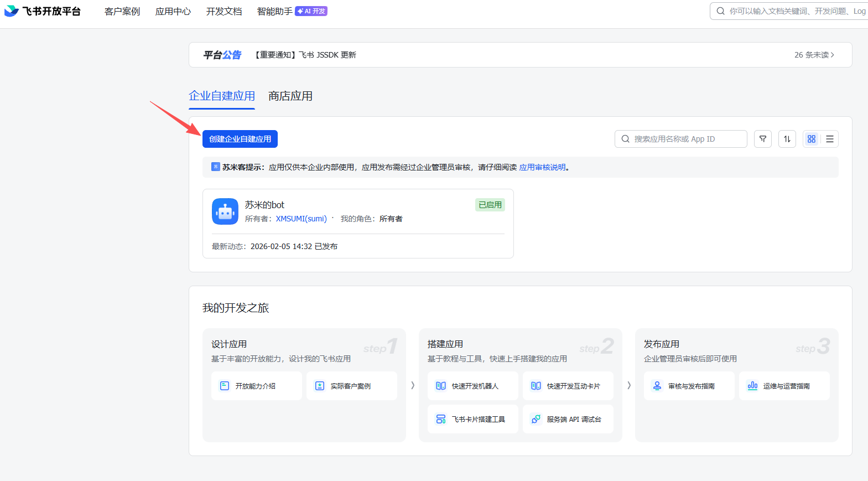This screenshot has height=481, width=868.
Task: Open the filter icon beside app search
Action: 762,139
